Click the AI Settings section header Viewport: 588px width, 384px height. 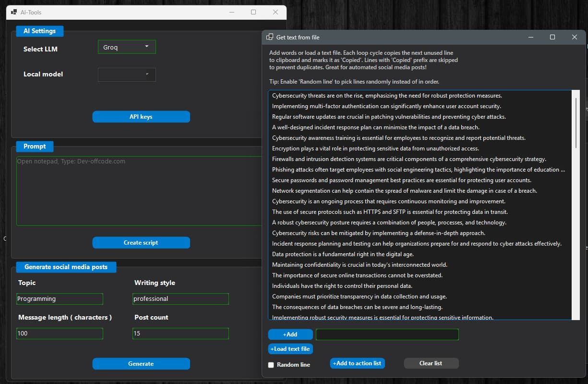(x=39, y=31)
